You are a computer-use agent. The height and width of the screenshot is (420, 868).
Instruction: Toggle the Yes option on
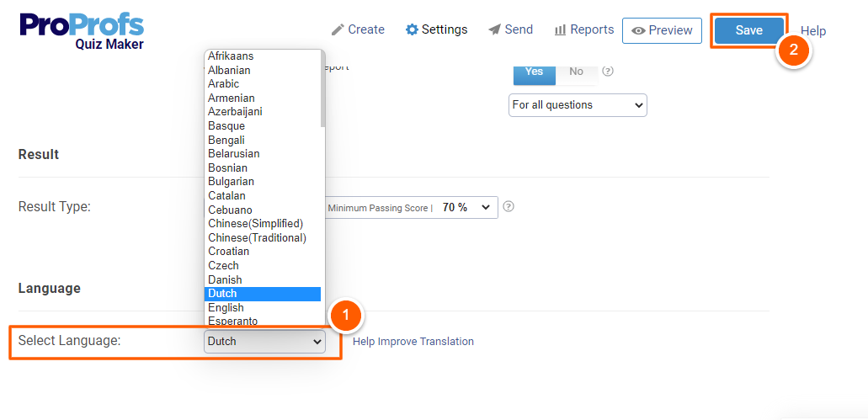535,72
